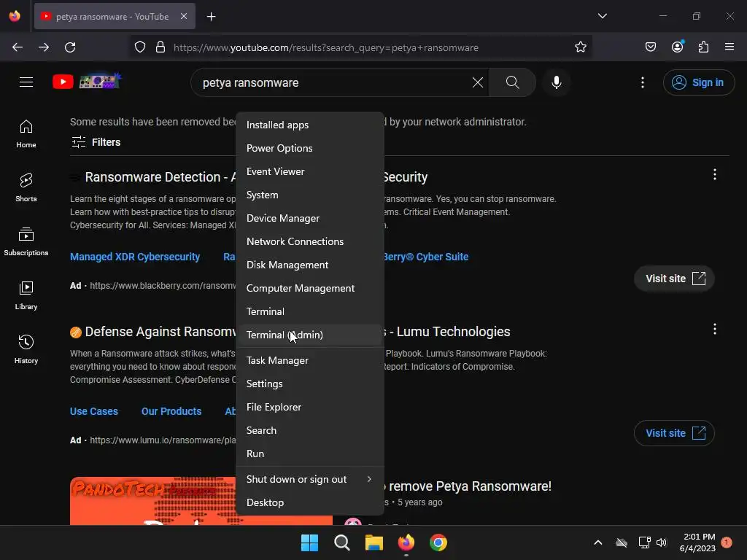Open History in YouTube sidebar
Viewport: 747px width, 560px height.
coord(26,349)
